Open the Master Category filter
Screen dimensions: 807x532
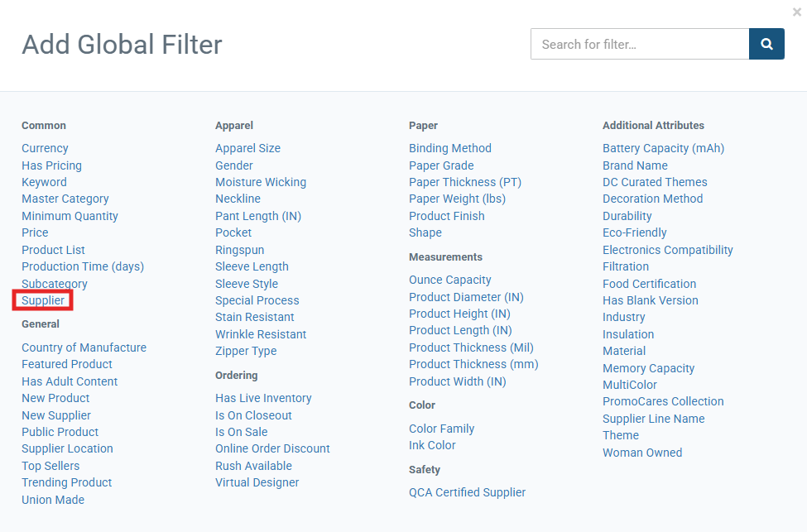[65, 199]
